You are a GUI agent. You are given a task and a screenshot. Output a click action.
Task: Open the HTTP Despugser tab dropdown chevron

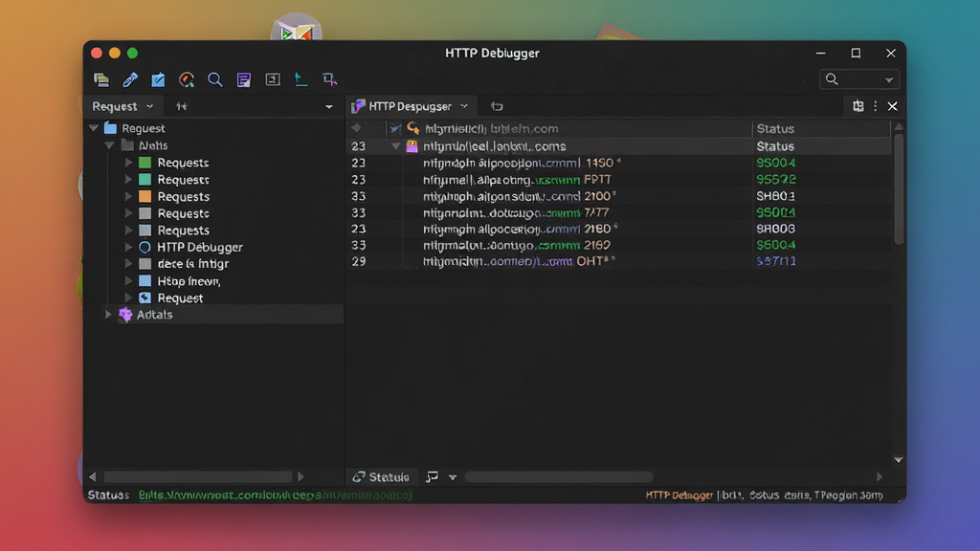[x=464, y=106]
